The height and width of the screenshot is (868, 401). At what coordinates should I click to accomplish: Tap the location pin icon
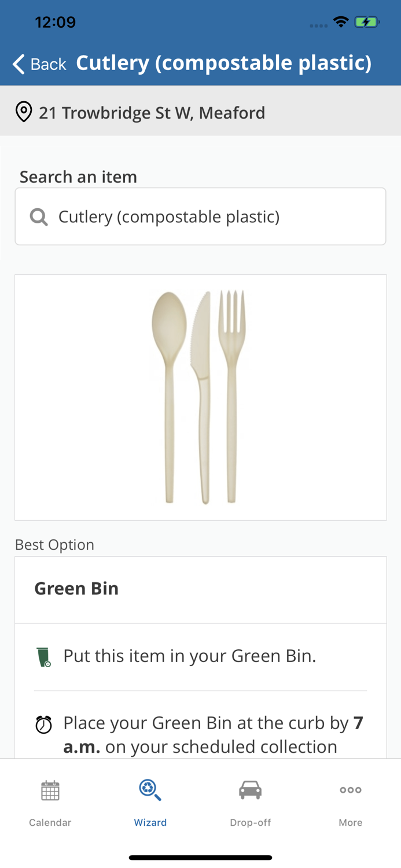[x=24, y=112]
